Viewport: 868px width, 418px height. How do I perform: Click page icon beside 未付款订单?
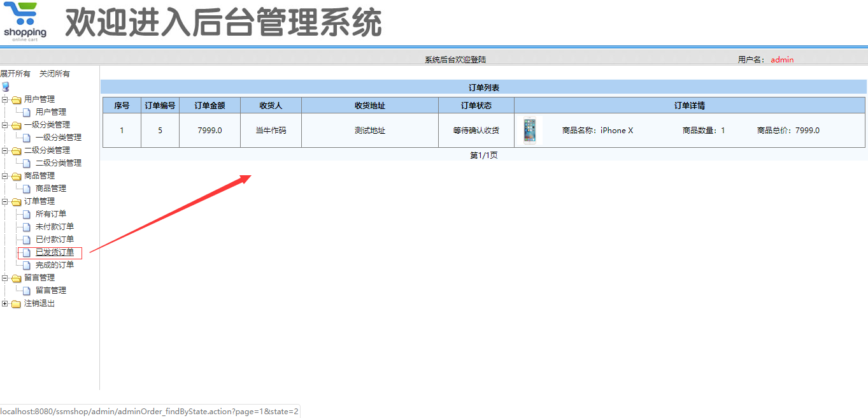tap(27, 227)
